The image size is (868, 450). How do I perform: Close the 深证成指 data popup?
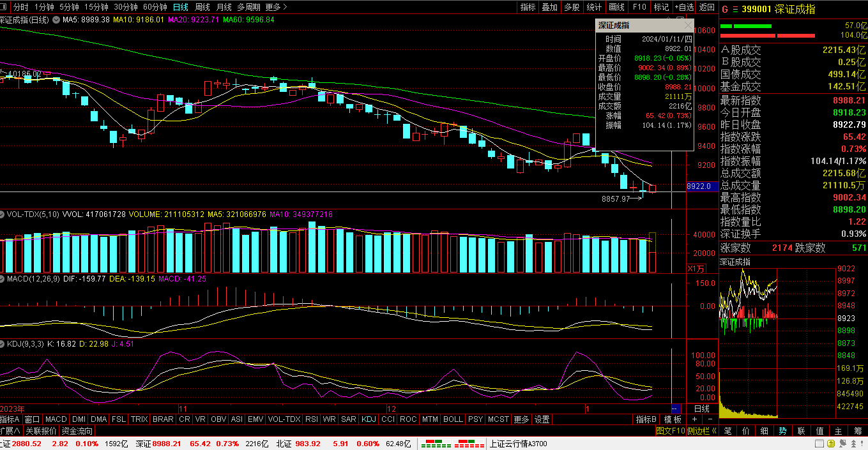click(x=687, y=26)
